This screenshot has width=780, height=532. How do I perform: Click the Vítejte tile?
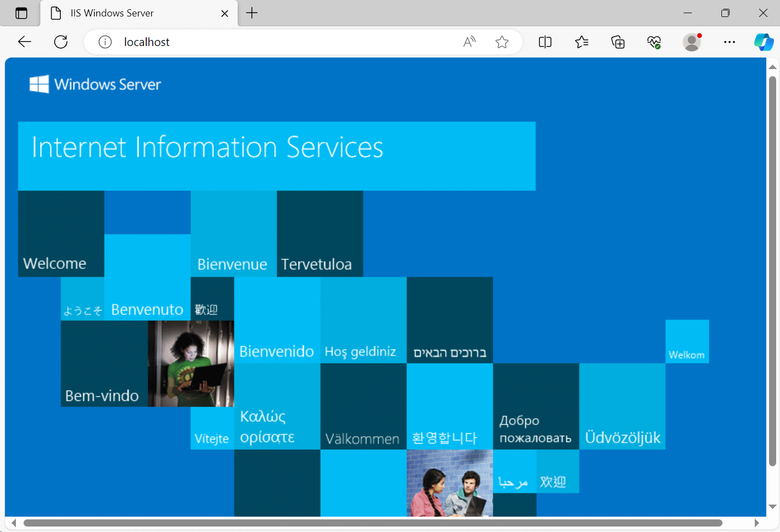click(212, 428)
